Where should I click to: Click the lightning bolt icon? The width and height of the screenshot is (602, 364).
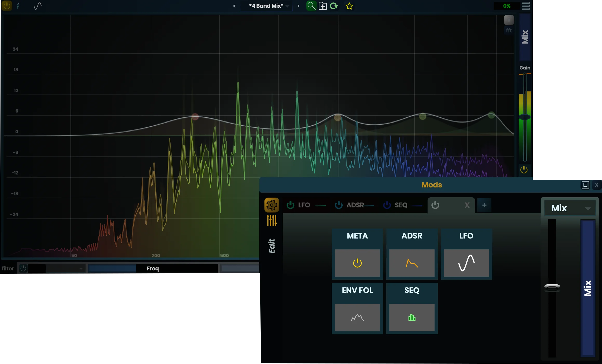(18, 6)
